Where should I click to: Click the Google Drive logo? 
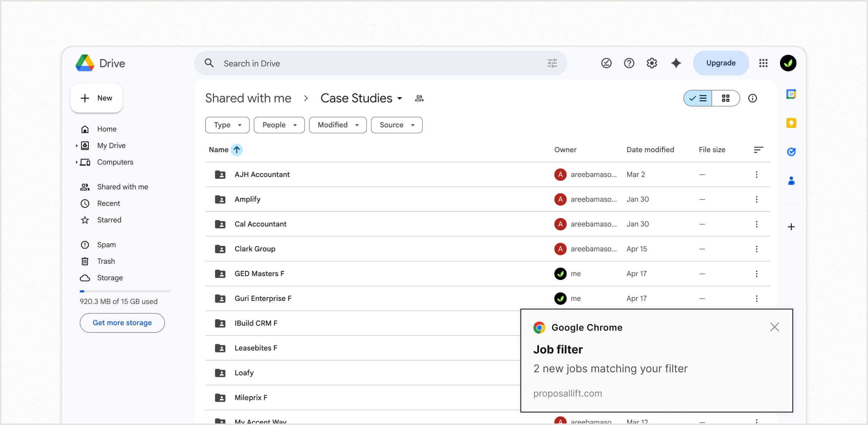(x=85, y=63)
